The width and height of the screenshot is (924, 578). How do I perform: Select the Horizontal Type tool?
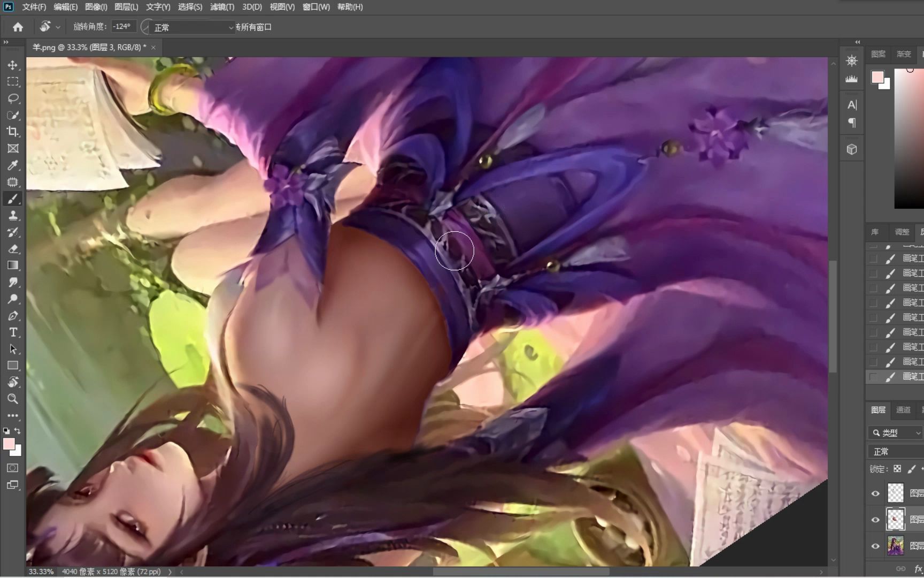[13, 332]
